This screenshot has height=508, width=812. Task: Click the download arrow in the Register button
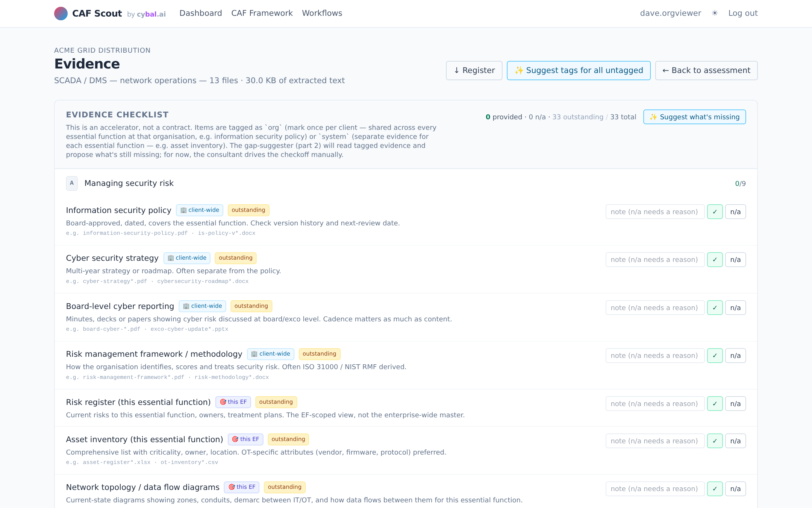pyautogui.click(x=456, y=70)
